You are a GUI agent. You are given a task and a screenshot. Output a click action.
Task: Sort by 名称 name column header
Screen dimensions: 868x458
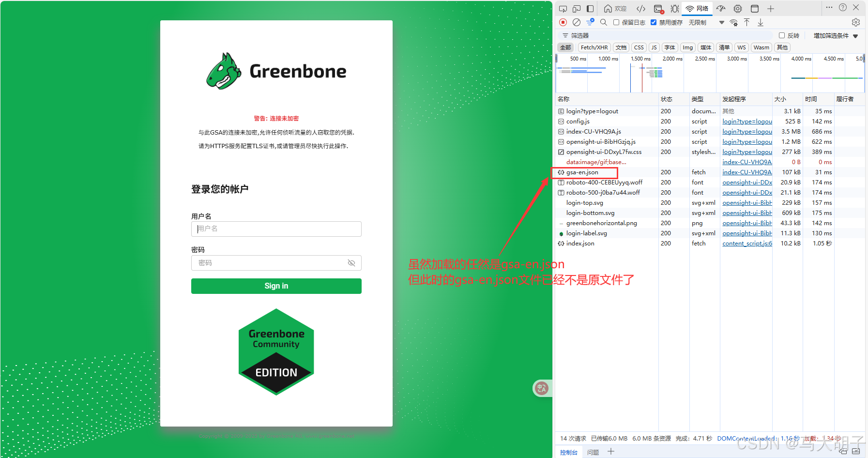pos(607,99)
